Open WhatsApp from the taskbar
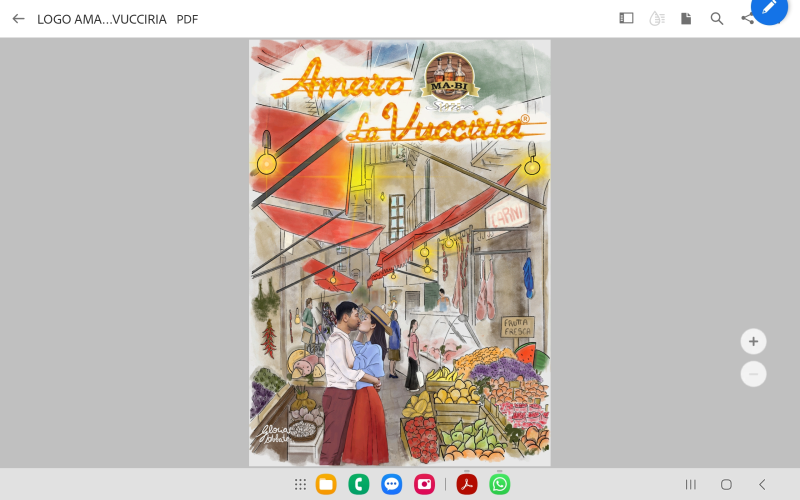This screenshot has height=500, width=800. point(499,484)
